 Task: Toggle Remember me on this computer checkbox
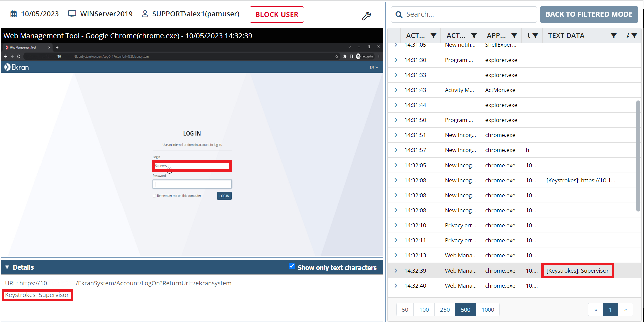pos(154,196)
